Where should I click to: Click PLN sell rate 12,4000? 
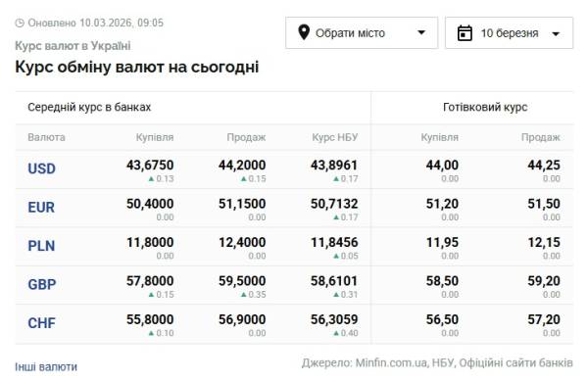coord(242,242)
